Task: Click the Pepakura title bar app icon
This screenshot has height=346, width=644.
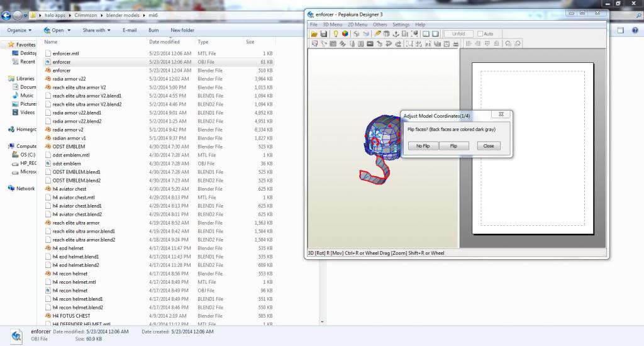Action: click(x=311, y=14)
